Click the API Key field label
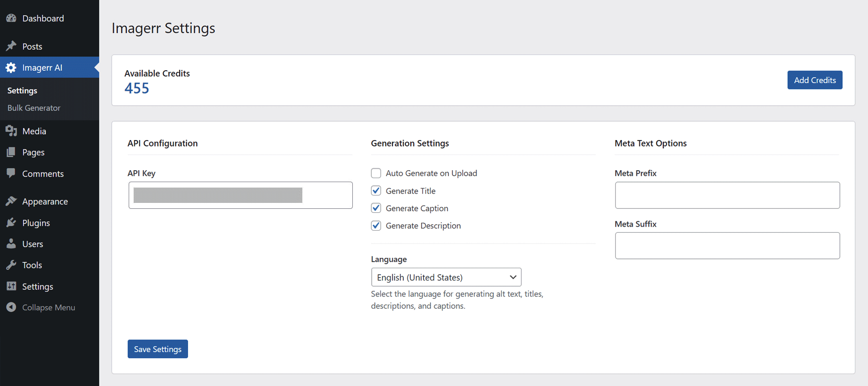868x386 pixels. (x=142, y=173)
